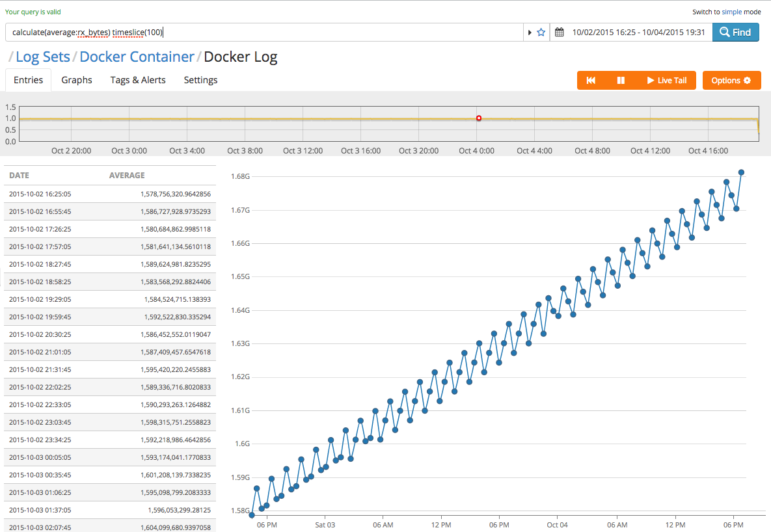Pause the live log stream

tap(621, 80)
